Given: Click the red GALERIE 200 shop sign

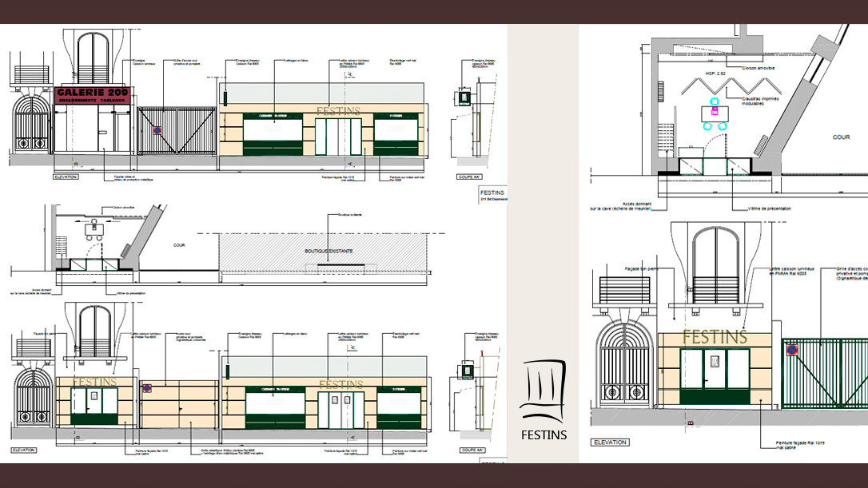Looking at the screenshot, I should [93, 95].
